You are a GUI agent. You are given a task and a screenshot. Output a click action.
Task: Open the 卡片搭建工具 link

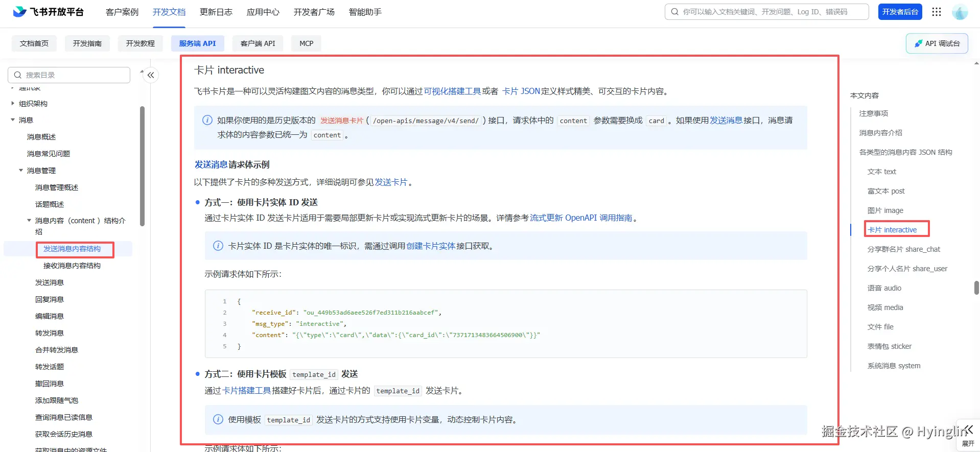pos(247,391)
